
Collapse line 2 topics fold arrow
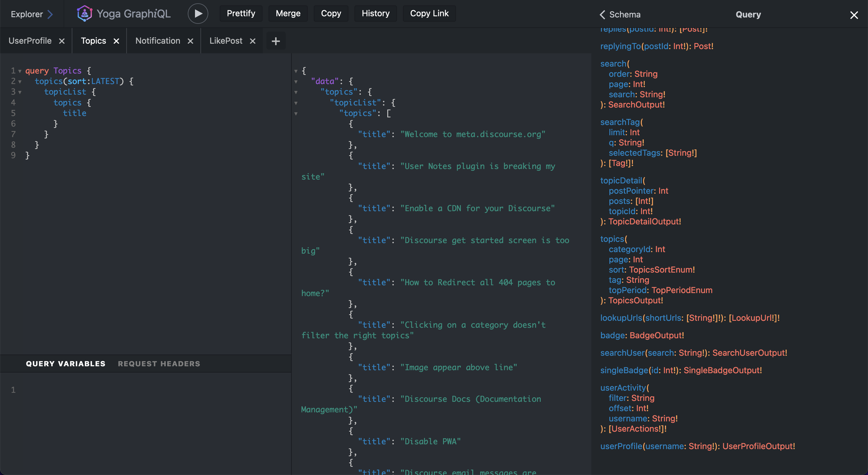(x=20, y=82)
